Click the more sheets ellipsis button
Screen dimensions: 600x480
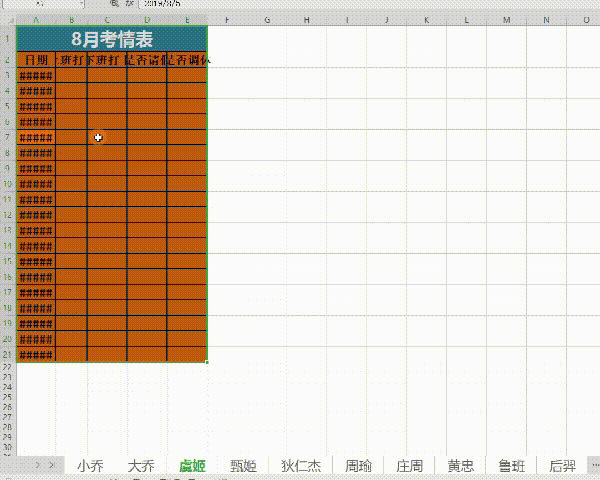(x=595, y=465)
